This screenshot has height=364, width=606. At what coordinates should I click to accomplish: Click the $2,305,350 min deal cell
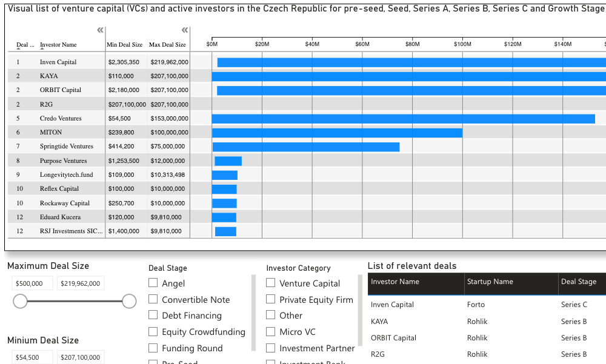(124, 62)
